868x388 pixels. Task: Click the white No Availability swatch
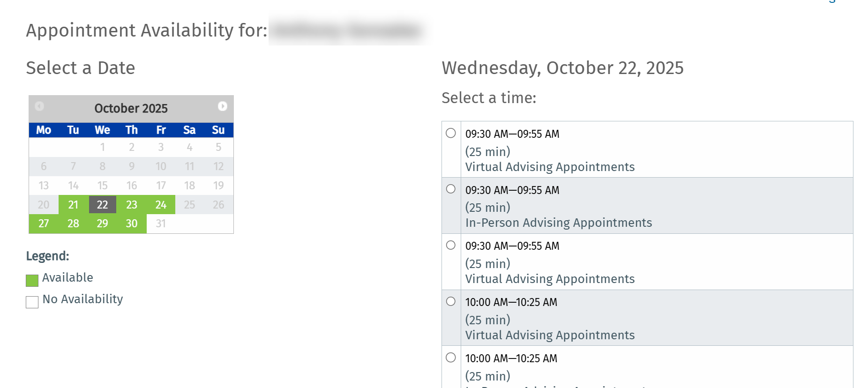pos(32,302)
